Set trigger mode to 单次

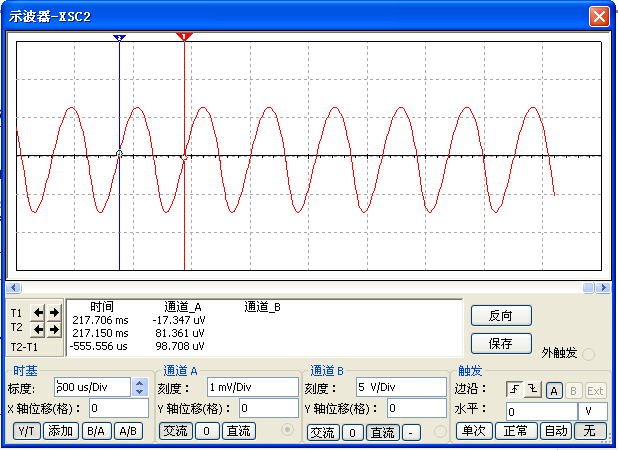474,431
